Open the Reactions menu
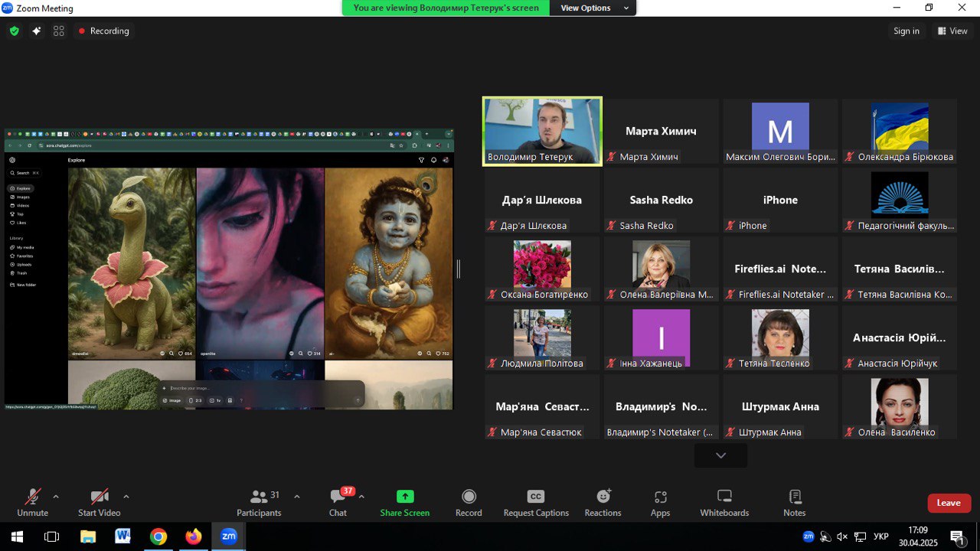Image resolution: width=980 pixels, height=551 pixels. click(x=603, y=503)
